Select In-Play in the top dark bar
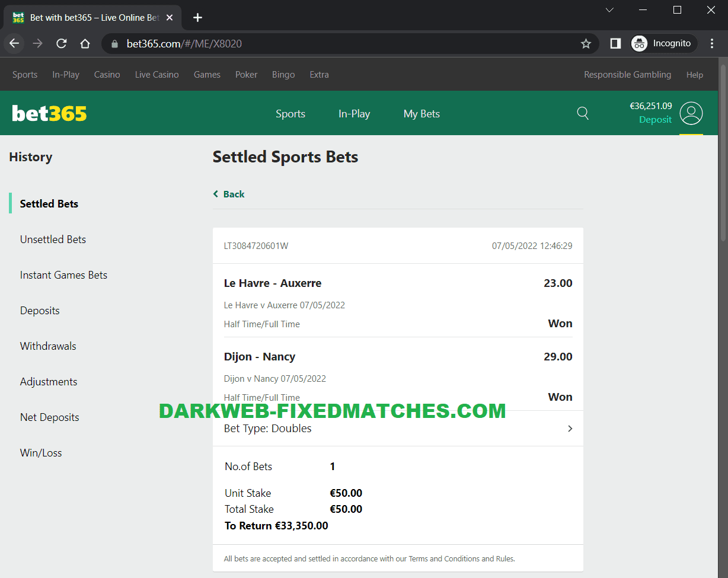This screenshot has height=578, width=728. coord(66,75)
